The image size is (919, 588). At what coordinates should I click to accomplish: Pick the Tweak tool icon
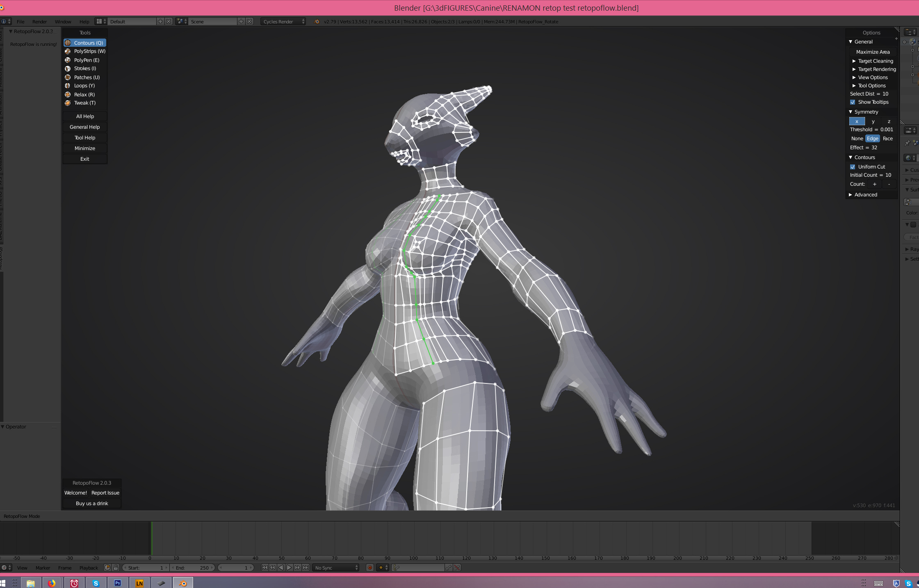point(68,103)
